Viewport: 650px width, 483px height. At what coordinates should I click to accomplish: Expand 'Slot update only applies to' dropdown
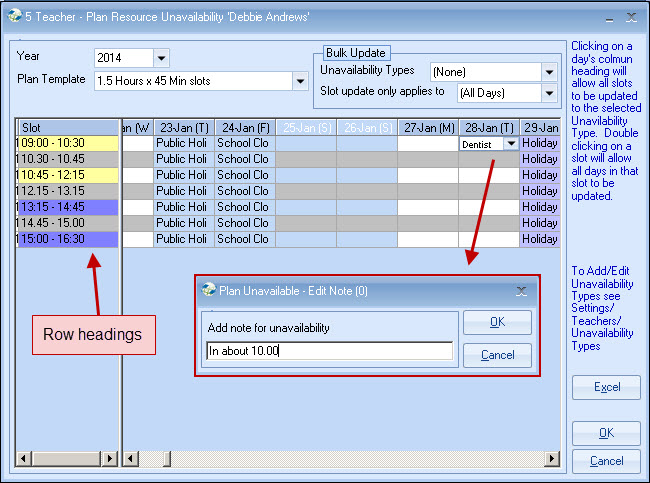(548, 93)
